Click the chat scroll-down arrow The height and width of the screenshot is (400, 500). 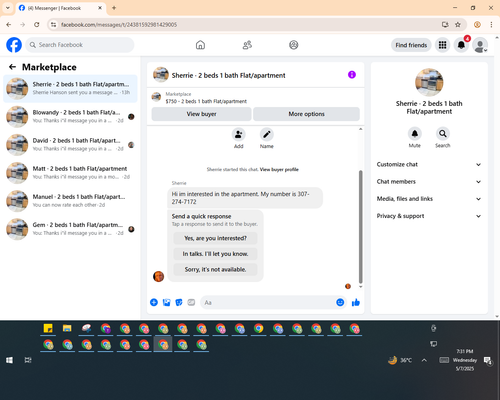[x=360, y=287]
